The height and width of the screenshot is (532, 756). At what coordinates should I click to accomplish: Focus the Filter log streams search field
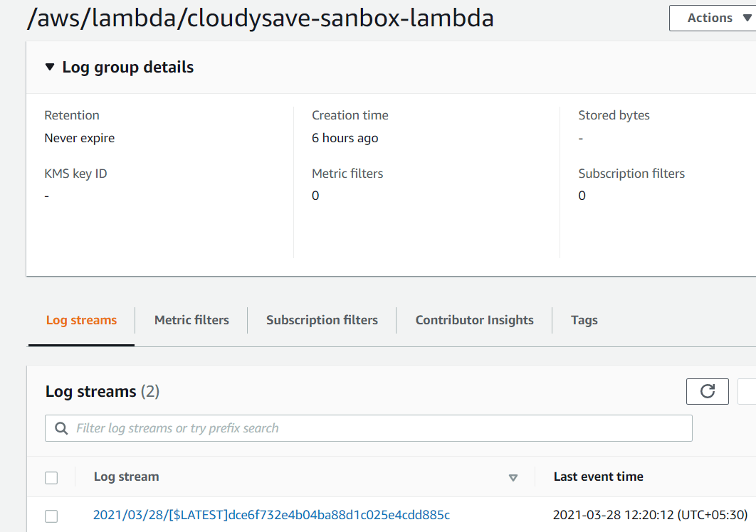click(x=368, y=428)
